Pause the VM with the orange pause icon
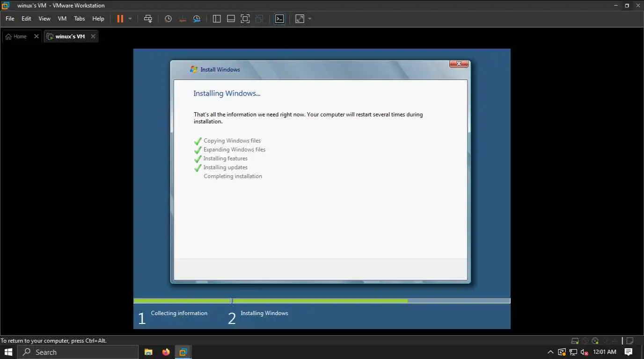Image resolution: width=644 pixels, height=359 pixels. point(120,19)
